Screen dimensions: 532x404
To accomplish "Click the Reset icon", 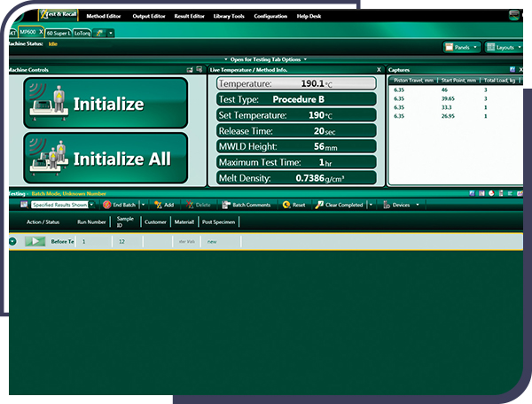I will pos(286,205).
